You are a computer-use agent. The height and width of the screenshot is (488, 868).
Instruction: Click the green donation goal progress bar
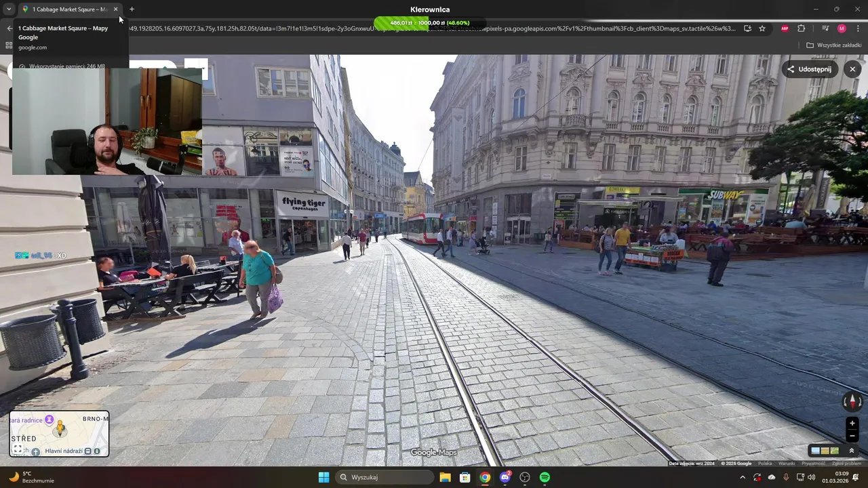(x=429, y=23)
